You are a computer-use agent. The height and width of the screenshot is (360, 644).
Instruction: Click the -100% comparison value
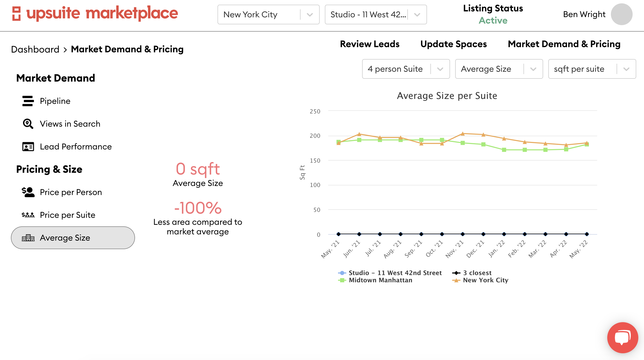(198, 208)
